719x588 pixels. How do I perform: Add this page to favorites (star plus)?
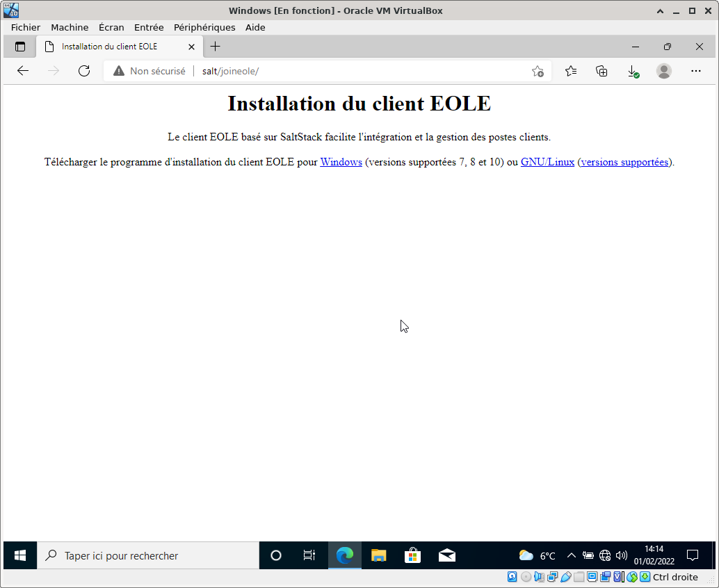click(x=538, y=71)
